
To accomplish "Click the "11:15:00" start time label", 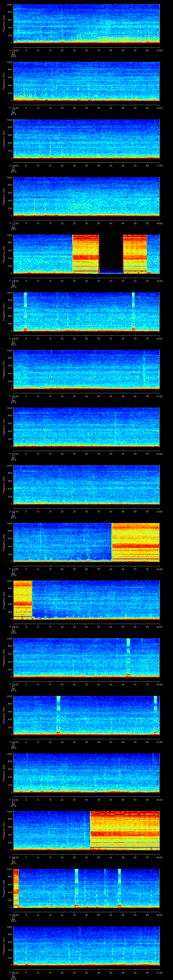I will (x=13, y=108).
